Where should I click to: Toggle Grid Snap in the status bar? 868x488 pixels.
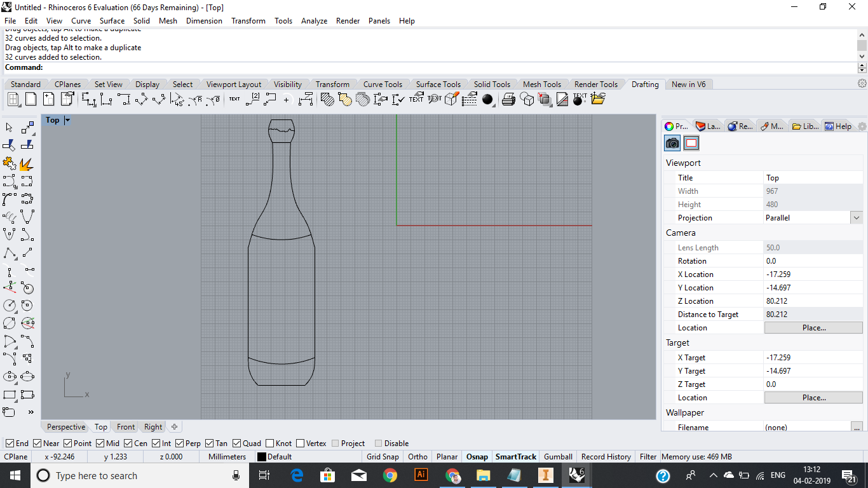coord(383,456)
